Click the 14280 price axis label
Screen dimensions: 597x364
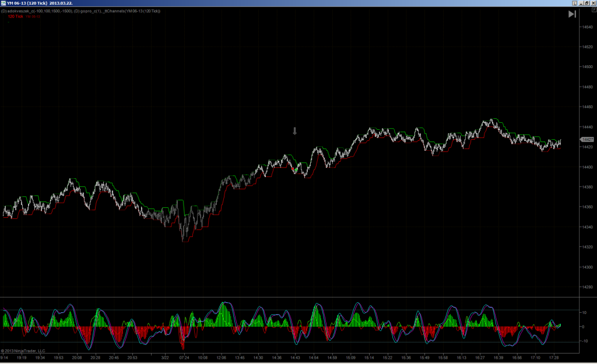tap(588, 287)
